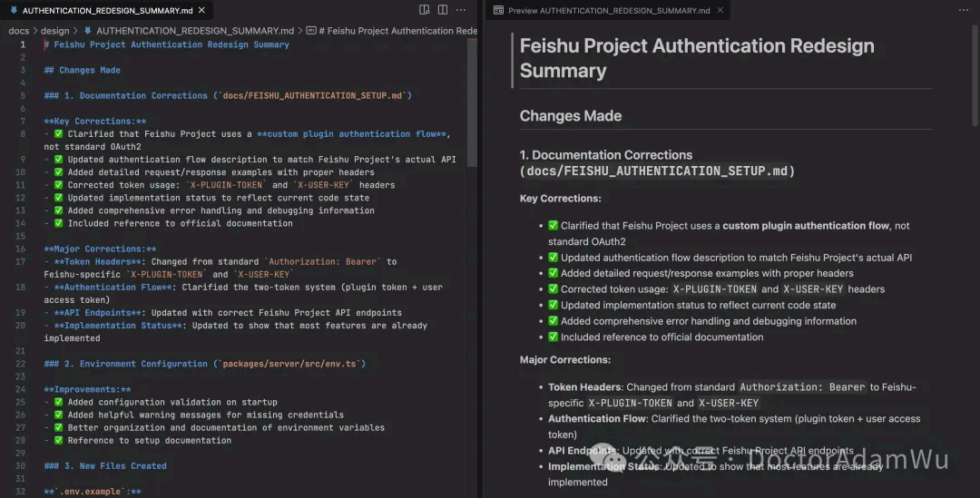Click the '## Changes Made' source line
980x498 pixels.
pos(82,70)
